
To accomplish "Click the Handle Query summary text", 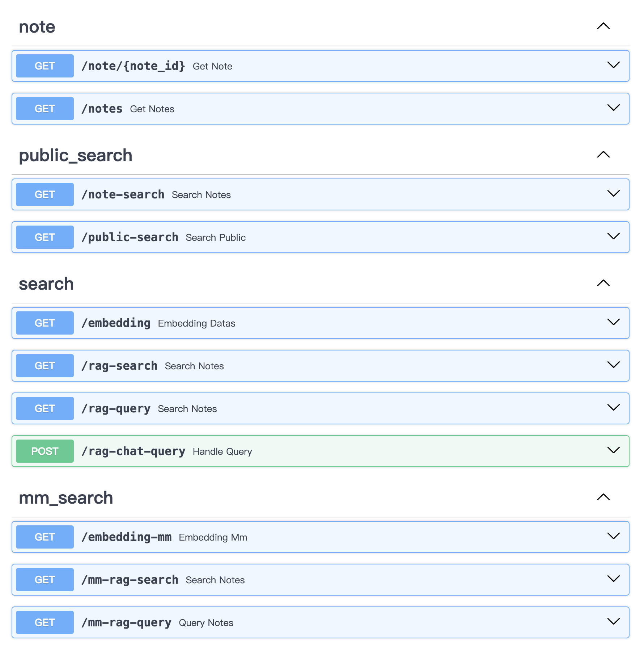I will pos(222,451).
